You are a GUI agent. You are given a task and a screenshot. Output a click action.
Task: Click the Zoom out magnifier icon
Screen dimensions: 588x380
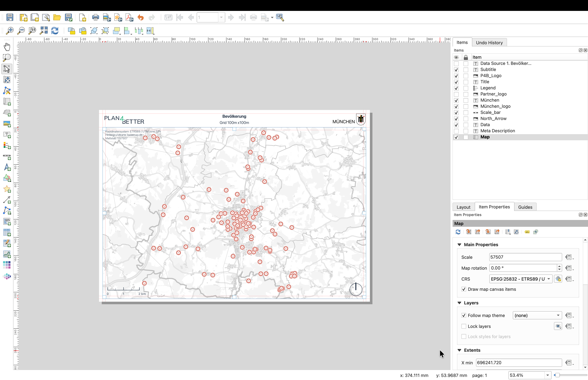21,31
